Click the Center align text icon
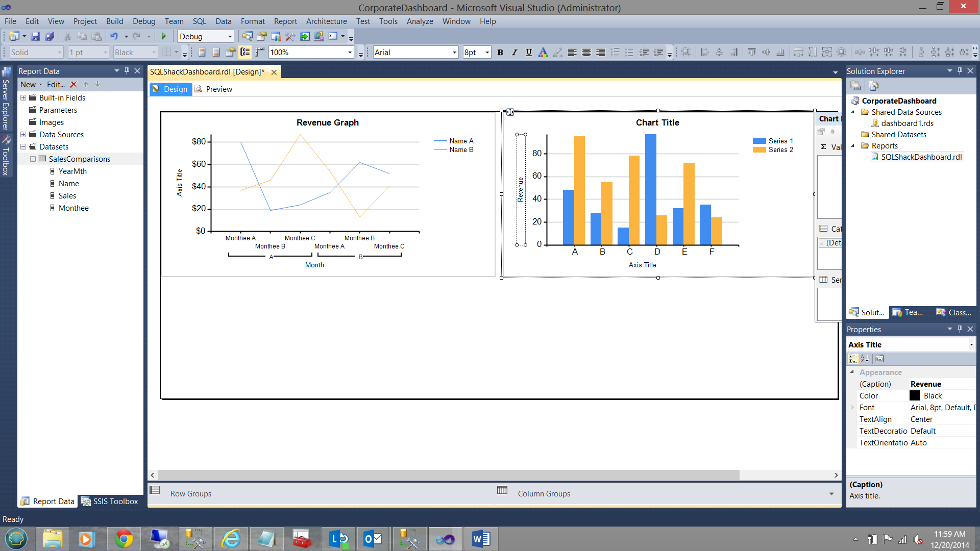The width and height of the screenshot is (980, 551). coord(586,52)
